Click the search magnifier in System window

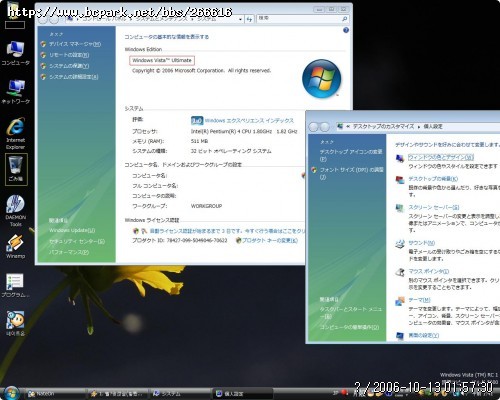[x=345, y=19]
